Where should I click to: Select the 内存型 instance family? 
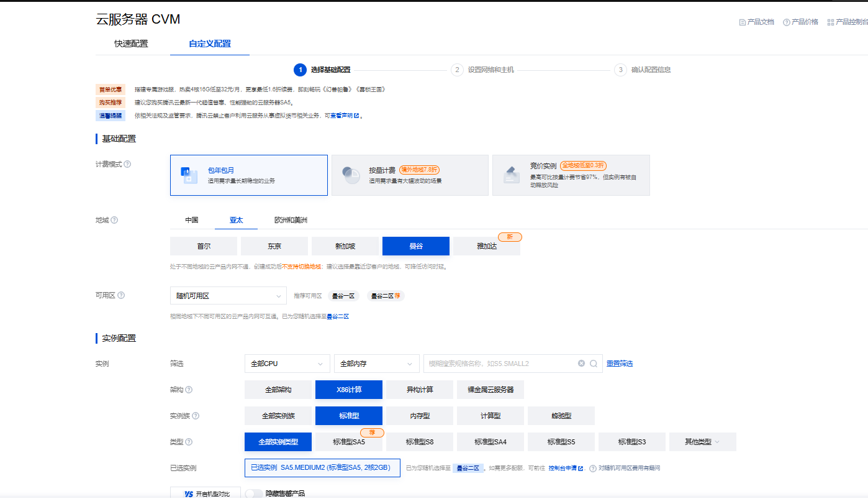click(x=420, y=416)
